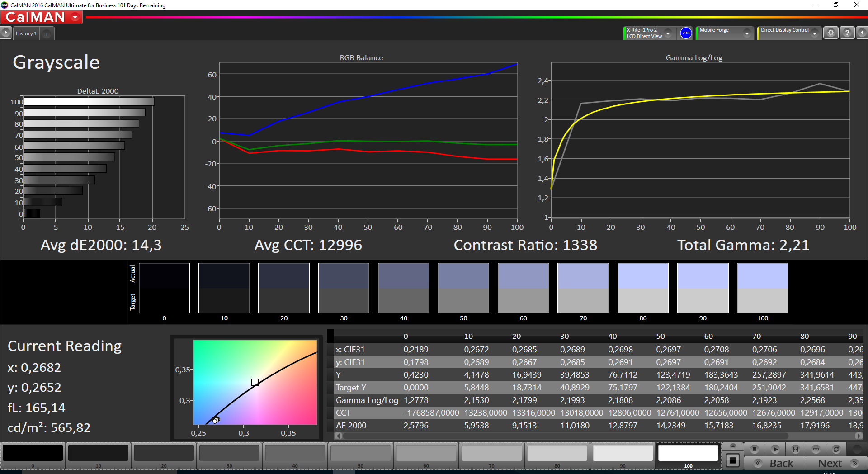The width and height of the screenshot is (868, 474).
Task: Click the refresh loop icon
Action: (x=836, y=449)
